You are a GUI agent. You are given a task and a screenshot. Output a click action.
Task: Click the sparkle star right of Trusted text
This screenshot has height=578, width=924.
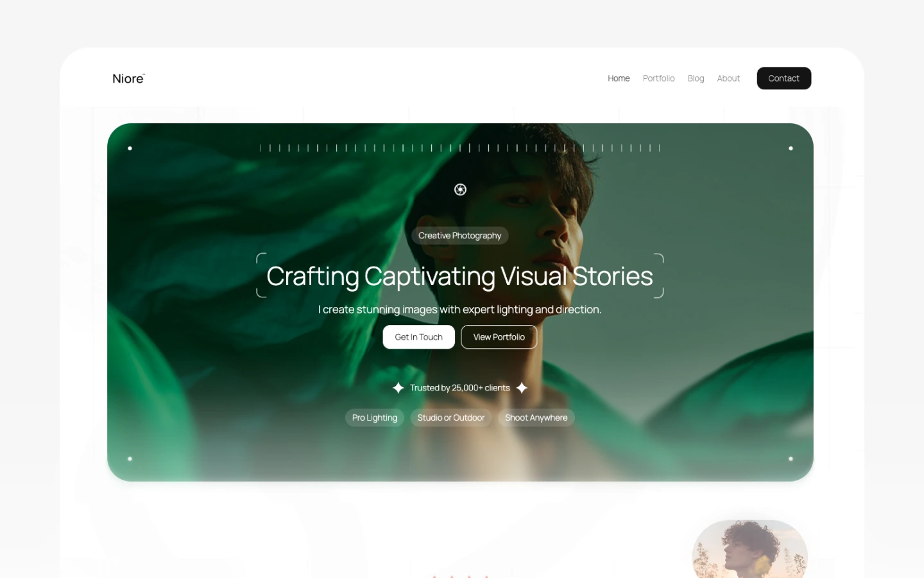pyautogui.click(x=522, y=388)
